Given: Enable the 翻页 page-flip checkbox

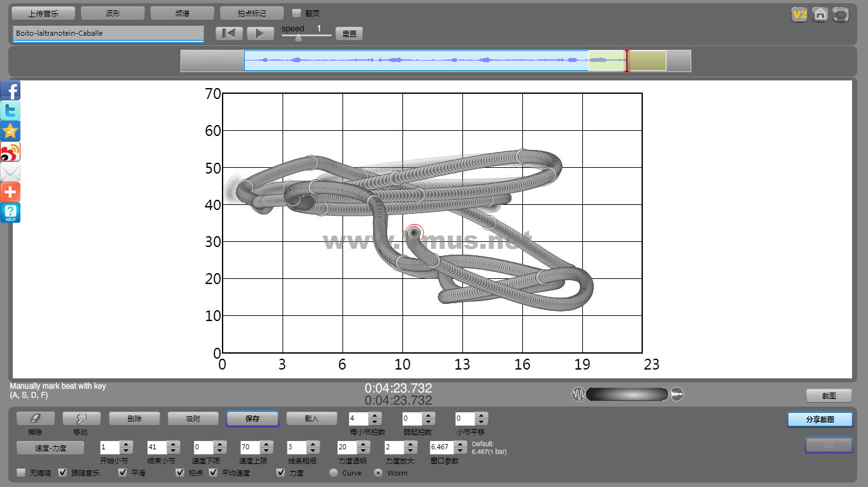Looking at the screenshot, I should coord(297,13).
